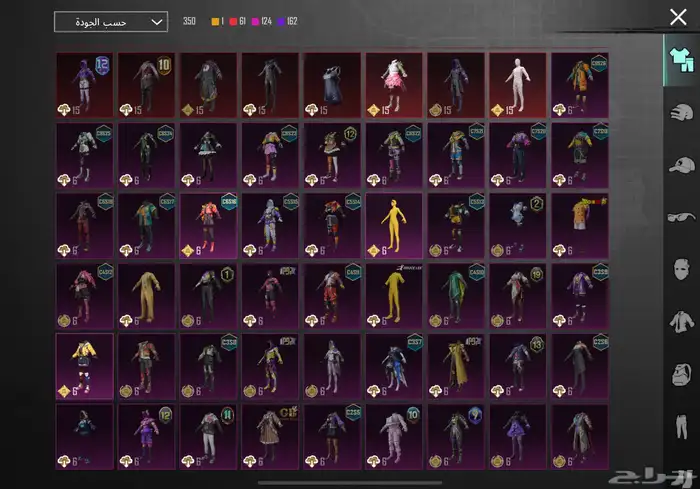Select the white mummy suit outfit
Screen dimensions: 700x489
click(517, 85)
